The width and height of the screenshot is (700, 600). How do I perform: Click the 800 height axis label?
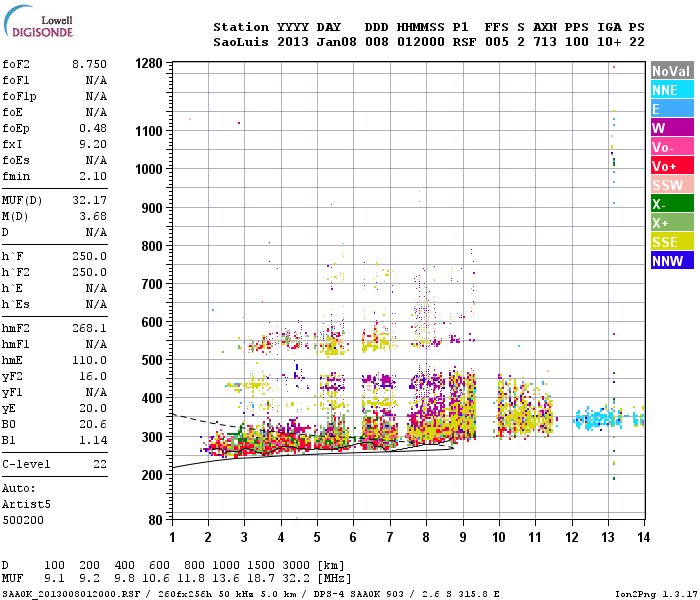click(152, 246)
